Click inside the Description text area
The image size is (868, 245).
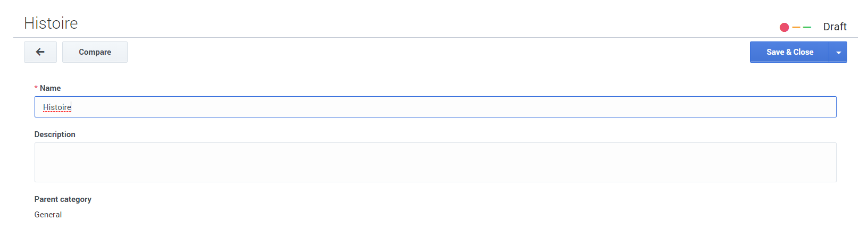coord(435,162)
